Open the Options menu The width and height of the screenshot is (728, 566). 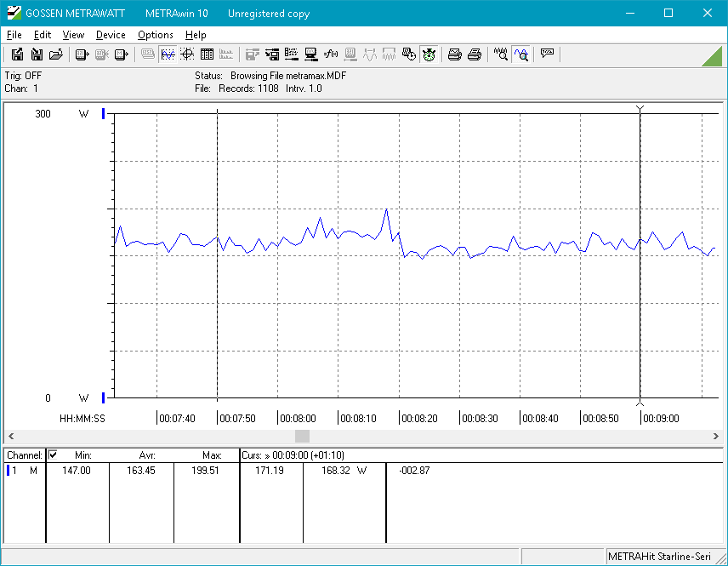[155, 35]
